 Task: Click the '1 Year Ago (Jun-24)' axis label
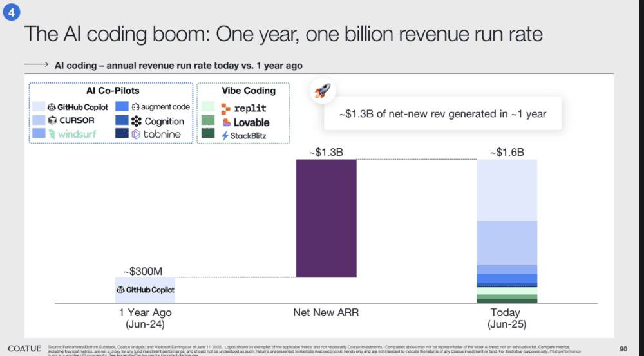click(145, 318)
